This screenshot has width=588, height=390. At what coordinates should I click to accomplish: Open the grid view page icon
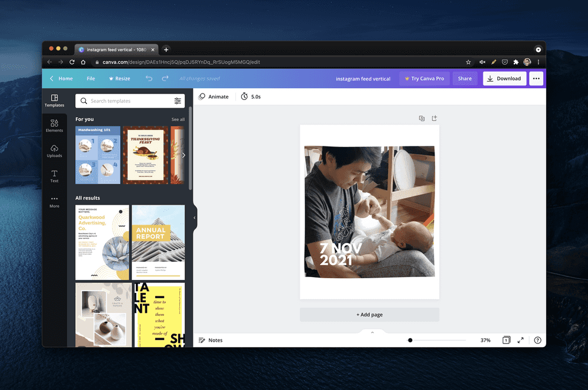pyautogui.click(x=506, y=340)
